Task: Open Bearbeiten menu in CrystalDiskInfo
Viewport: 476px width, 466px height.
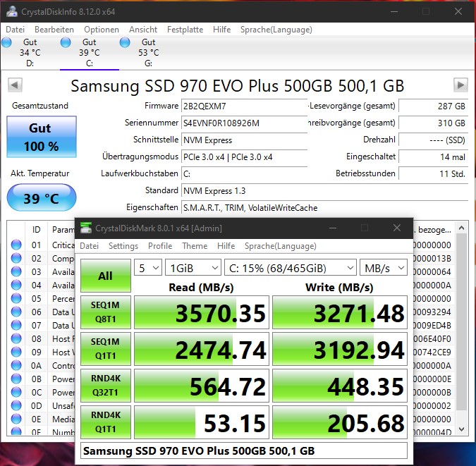Action: (x=54, y=30)
